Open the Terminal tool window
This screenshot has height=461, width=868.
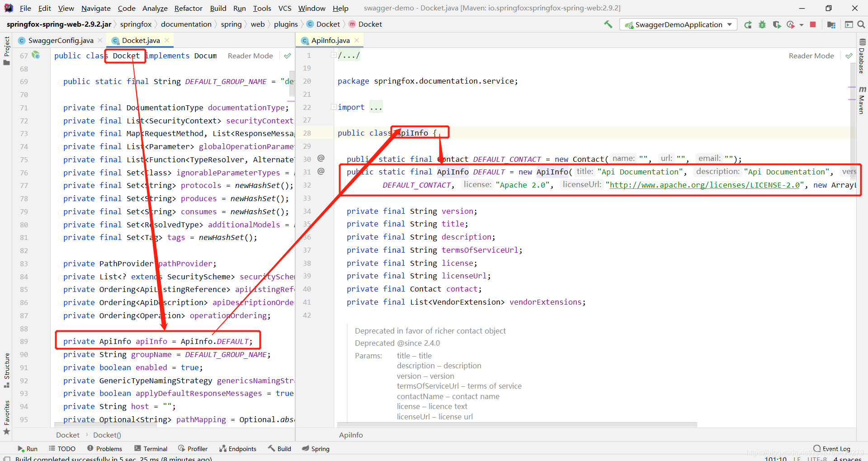click(x=151, y=449)
